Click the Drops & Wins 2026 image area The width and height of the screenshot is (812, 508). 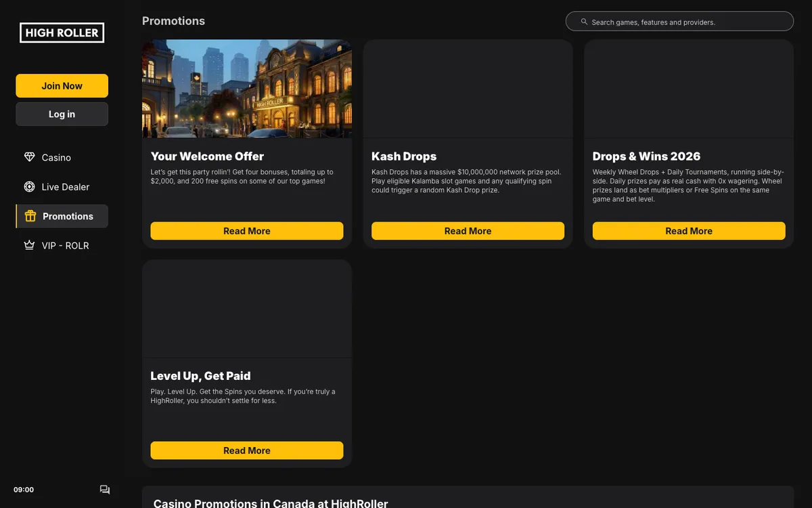689,89
